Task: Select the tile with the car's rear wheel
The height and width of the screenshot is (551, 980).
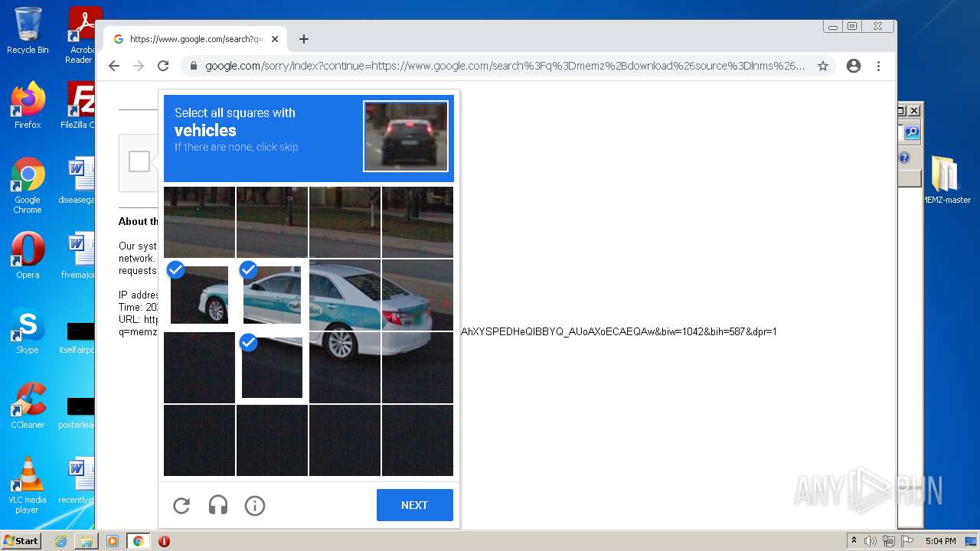Action: (345, 367)
